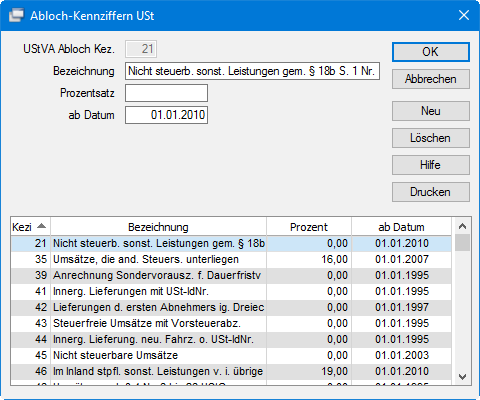Sort list by Prozent column header
Screen dimensions: 480x400
(x=309, y=227)
